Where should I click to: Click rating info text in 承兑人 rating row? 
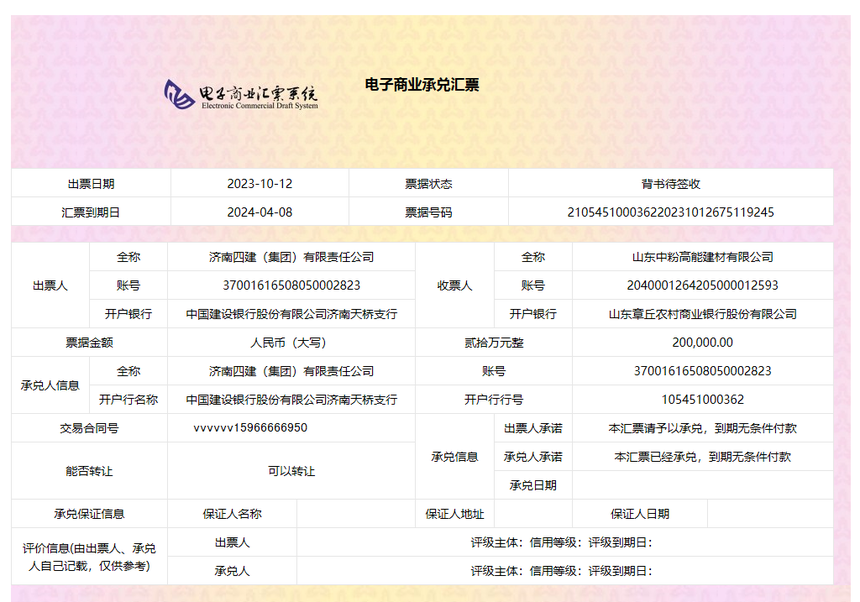point(562,571)
